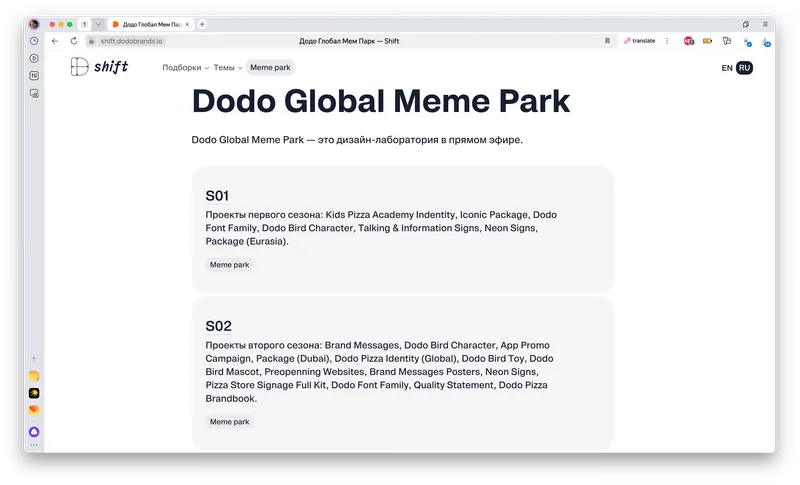Close the Додо Глобал Мем Парк tab
Screen dimensions: 800x485
pyautogui.click(x=187, y=24)
